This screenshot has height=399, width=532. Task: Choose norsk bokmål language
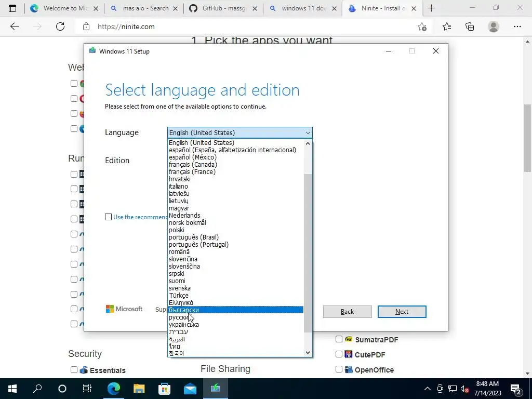click(236, 223)
